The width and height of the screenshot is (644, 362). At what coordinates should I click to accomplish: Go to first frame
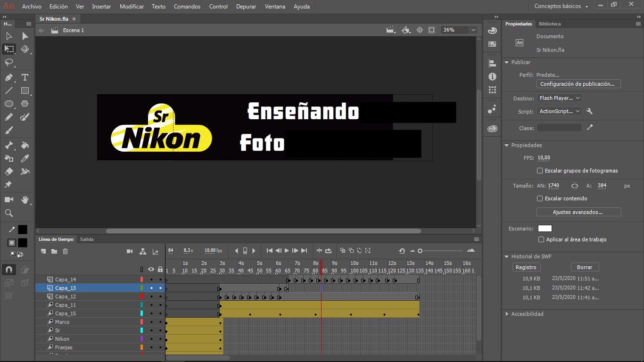pyautogui.click(x=269, y=251)
